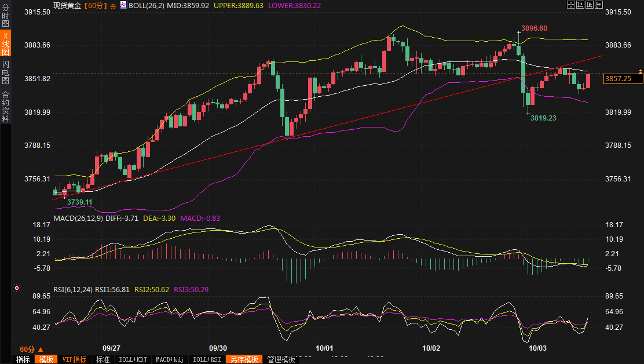This screenshot has width=644, height=364.
Task: Click the 【60分】 period label at top
Action: click(96, 6)
